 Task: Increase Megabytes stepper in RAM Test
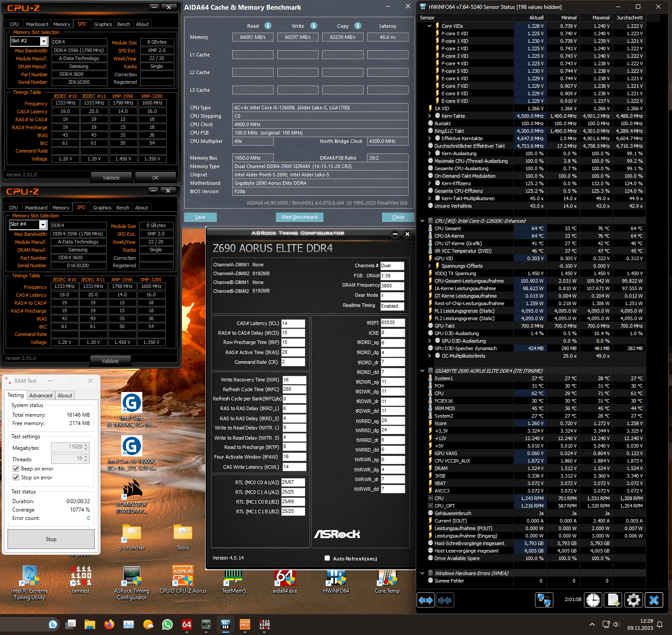86,445
